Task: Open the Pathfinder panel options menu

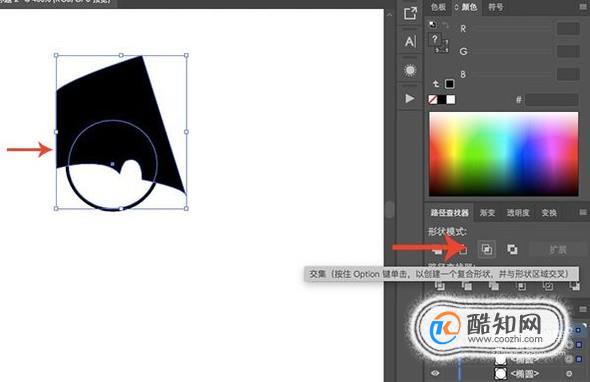Action: 582,213
